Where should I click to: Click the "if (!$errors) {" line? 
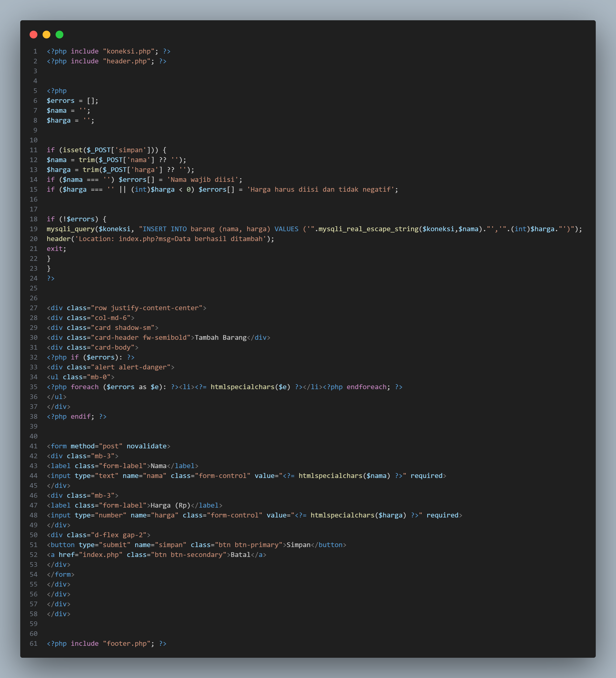click(76, 219)
